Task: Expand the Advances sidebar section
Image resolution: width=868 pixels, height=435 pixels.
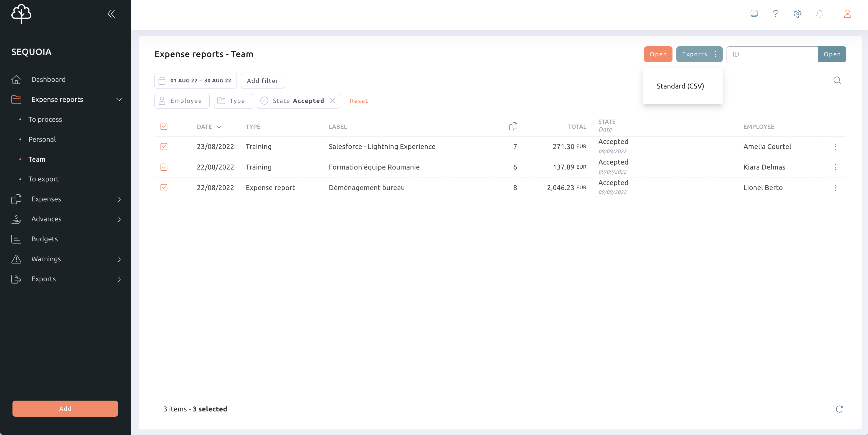Action: pyautogui.click(x=119, y=219)
